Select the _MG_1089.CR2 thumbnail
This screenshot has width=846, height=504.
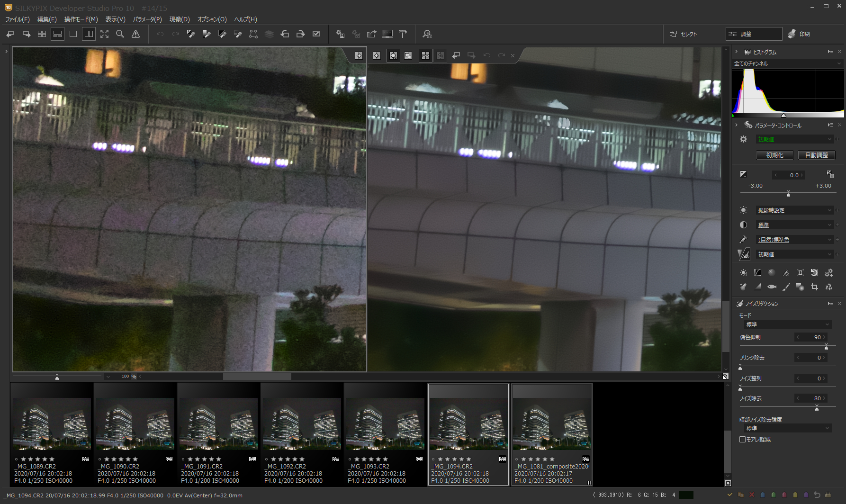52,434
